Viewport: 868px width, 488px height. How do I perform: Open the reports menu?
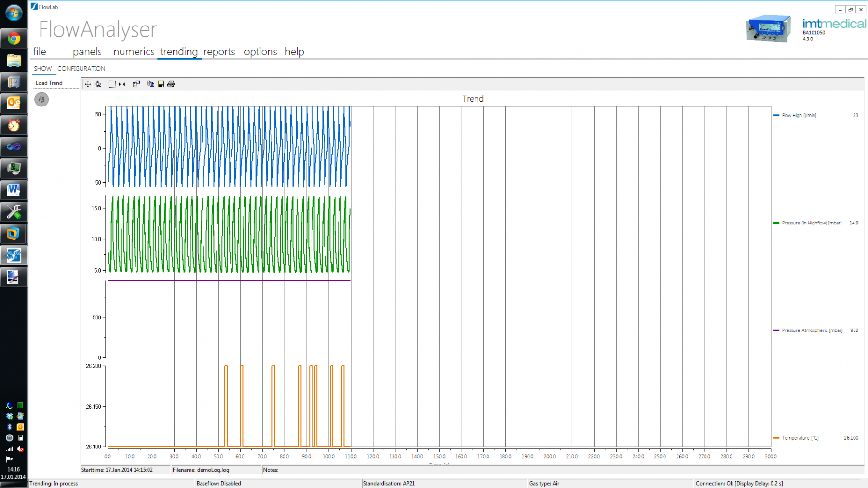(x=219, y=52)
